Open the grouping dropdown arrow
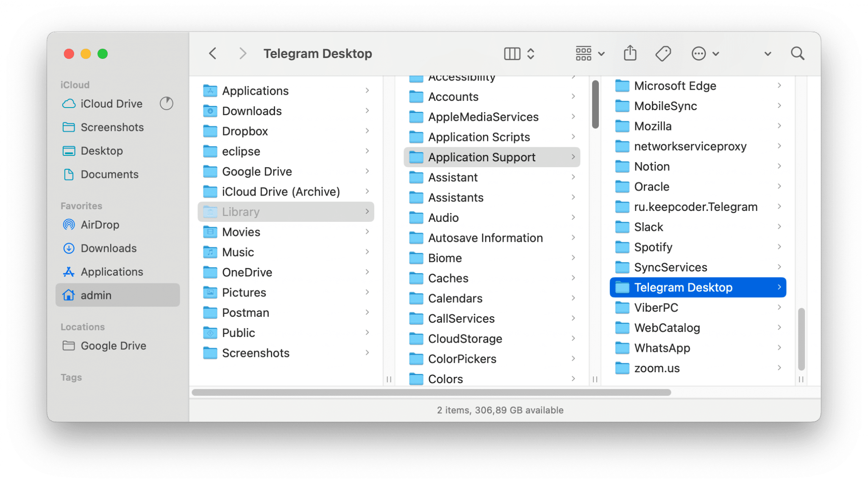868x484 pixels. 601,53
